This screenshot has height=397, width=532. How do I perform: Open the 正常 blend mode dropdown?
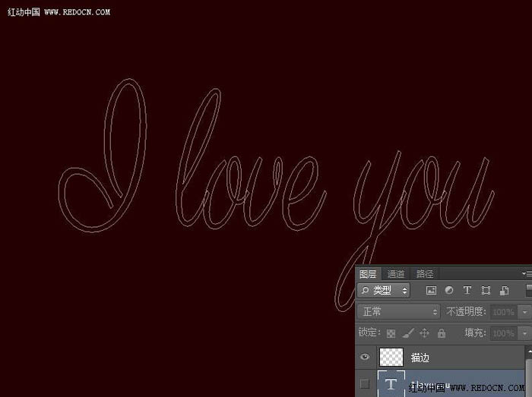[x=398, y=312]
